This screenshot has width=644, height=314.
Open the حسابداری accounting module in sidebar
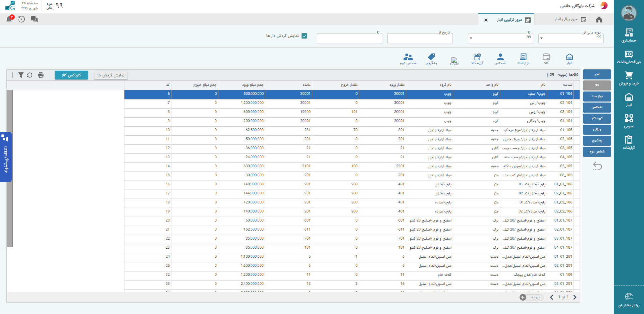[629, 35]
